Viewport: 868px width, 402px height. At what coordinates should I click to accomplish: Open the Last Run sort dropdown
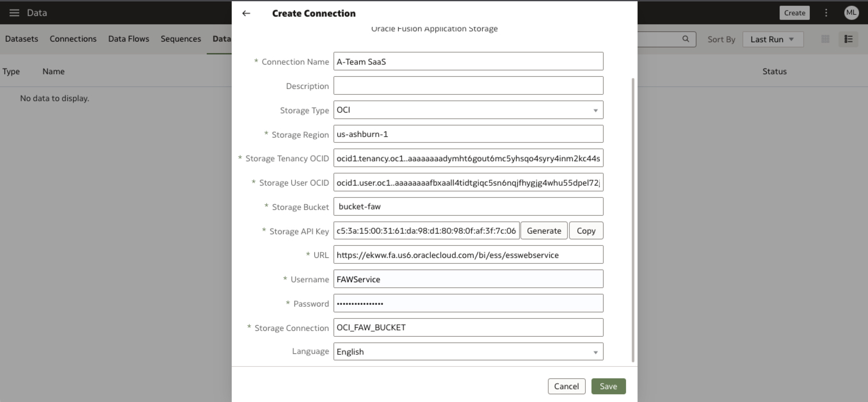(772, 39)
